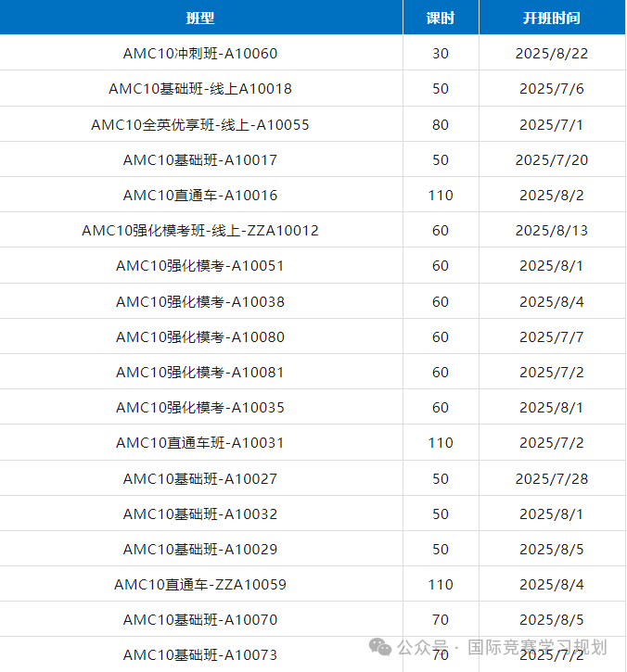The width and height of the screenshot is (627, 672).
Task: Select the AMC10冲刺班-A10060 class name
Action: [200, 54]
